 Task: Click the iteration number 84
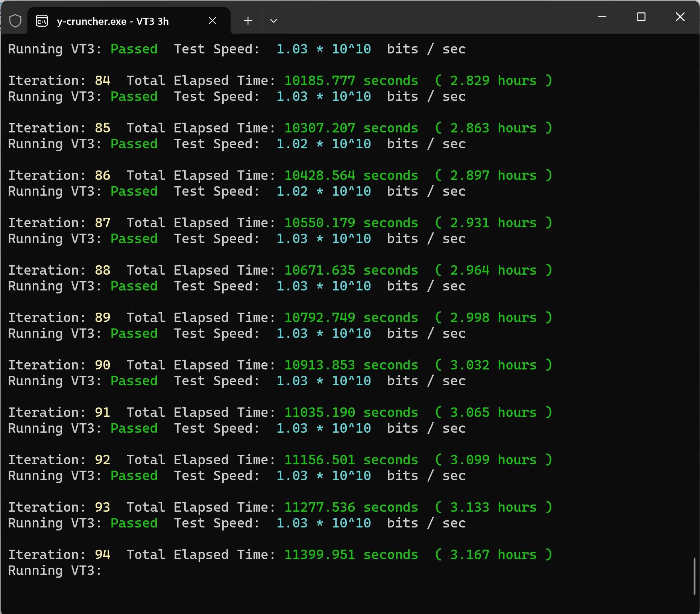[x=102, y=81]
